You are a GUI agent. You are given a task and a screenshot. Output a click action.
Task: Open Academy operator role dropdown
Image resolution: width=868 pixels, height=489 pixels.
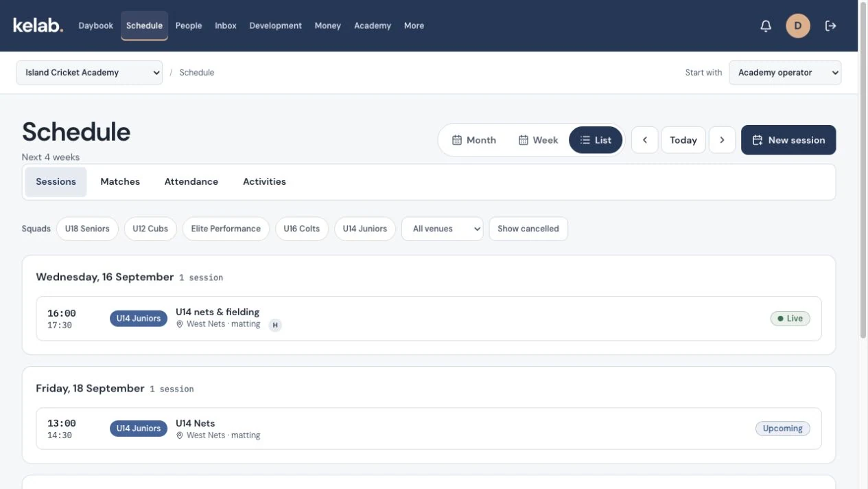click(785, 73)
